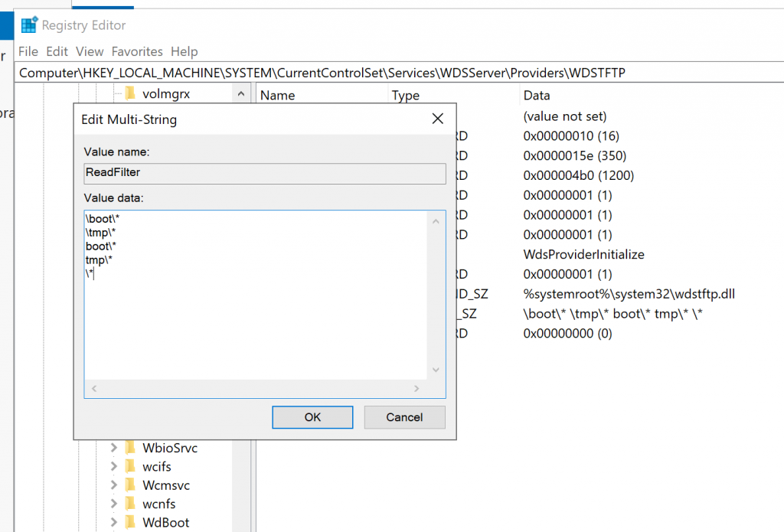Select the volmgrx folder icon
This screenshot has width=784, height=532.
130,93
